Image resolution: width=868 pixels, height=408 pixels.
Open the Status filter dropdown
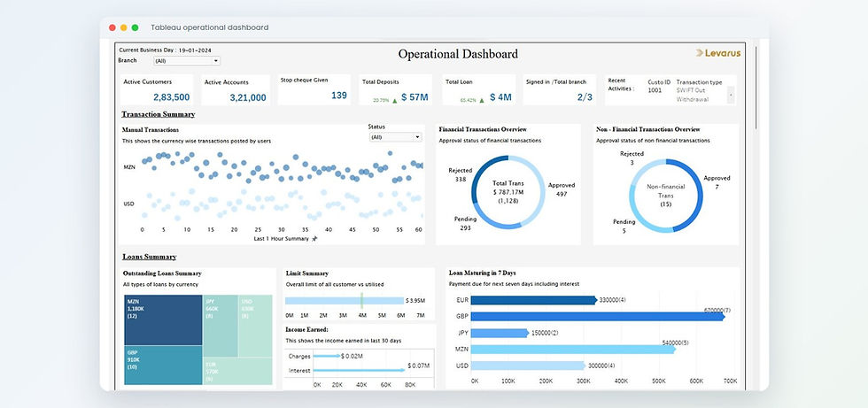[x=395, y=137]
